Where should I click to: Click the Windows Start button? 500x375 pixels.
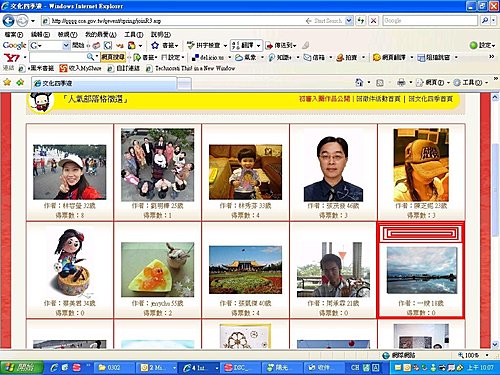[22, 367]
